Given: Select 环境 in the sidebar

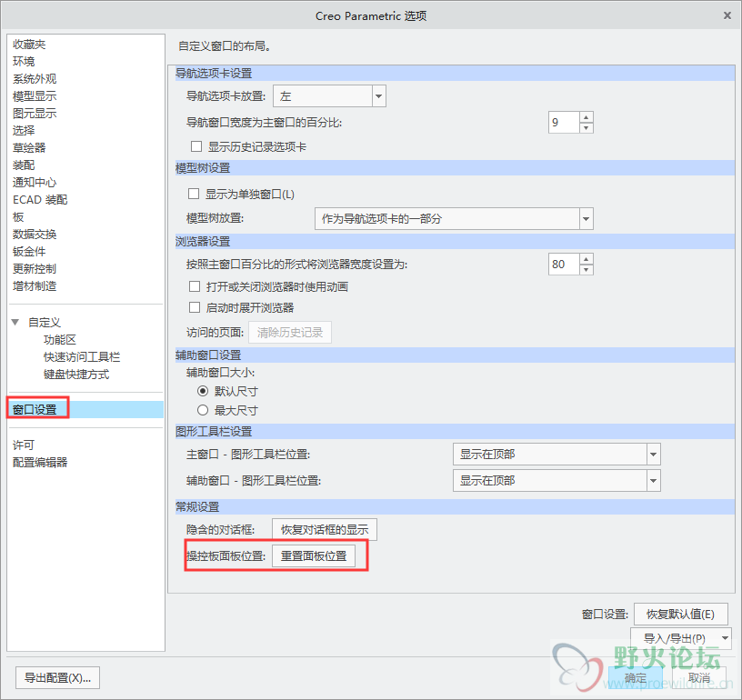Looking at the screenshot, I should click(x=24, y=62).
